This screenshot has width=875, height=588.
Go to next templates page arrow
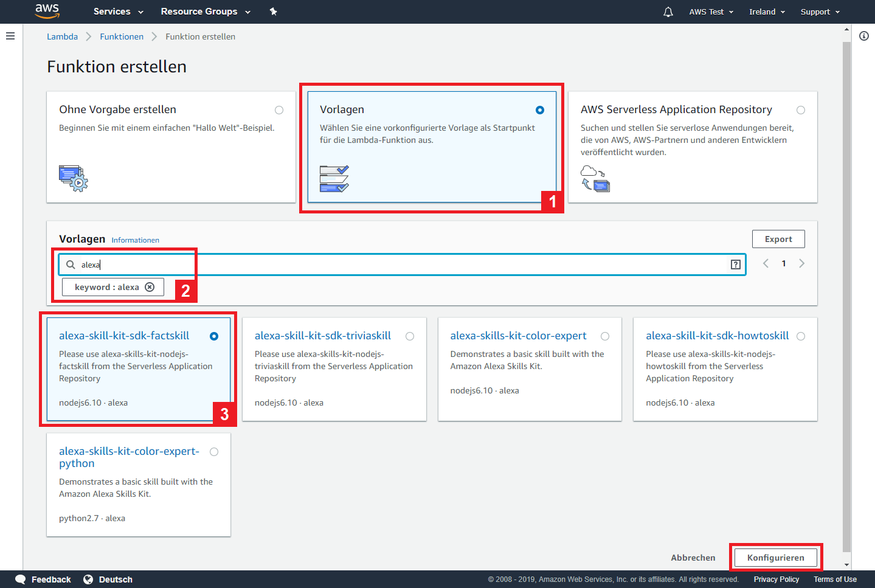pos(802,263)
